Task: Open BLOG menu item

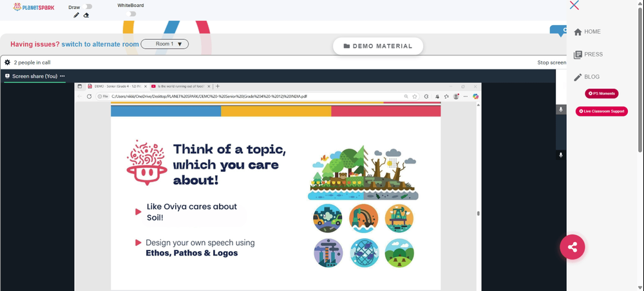Action: [x=587, y=77]
